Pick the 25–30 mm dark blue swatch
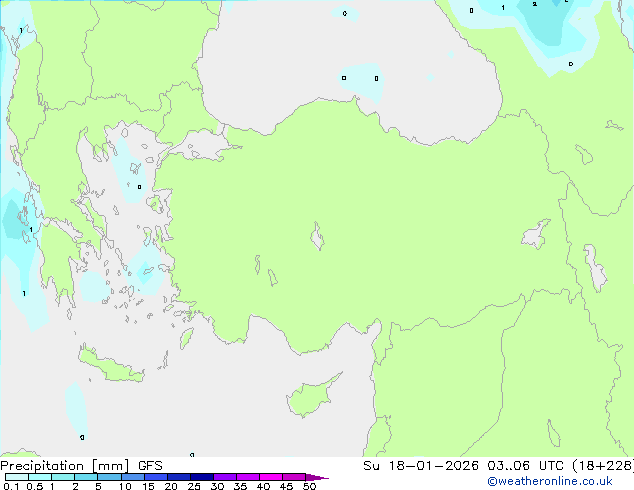Screen dimensions: 634x490 pos(201,477)
